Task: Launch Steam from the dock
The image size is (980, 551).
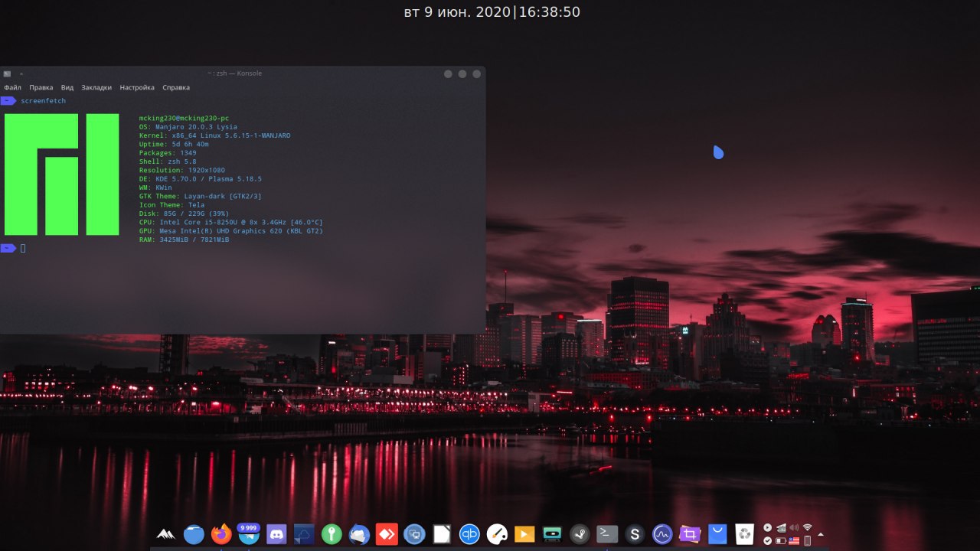Action: tap(580, 533)
